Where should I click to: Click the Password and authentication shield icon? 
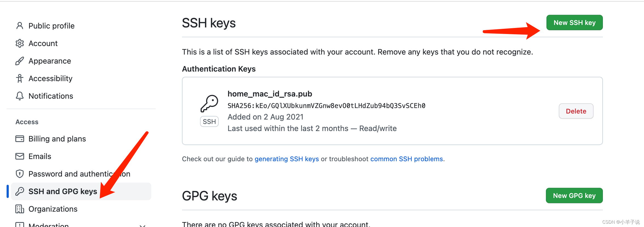19,174
